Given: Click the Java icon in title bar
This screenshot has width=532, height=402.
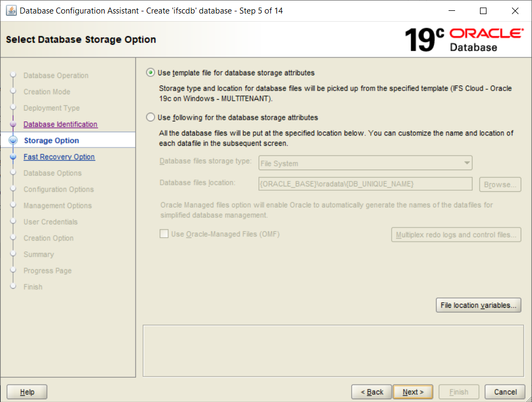Looking at the screenshot, I should 11,11.
